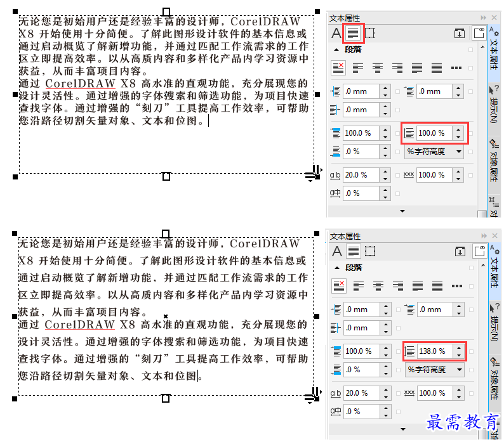Toggle checkbox after right indent field in lower panel
Viewport: 504px width, 442px height.
tap(398, 328)
